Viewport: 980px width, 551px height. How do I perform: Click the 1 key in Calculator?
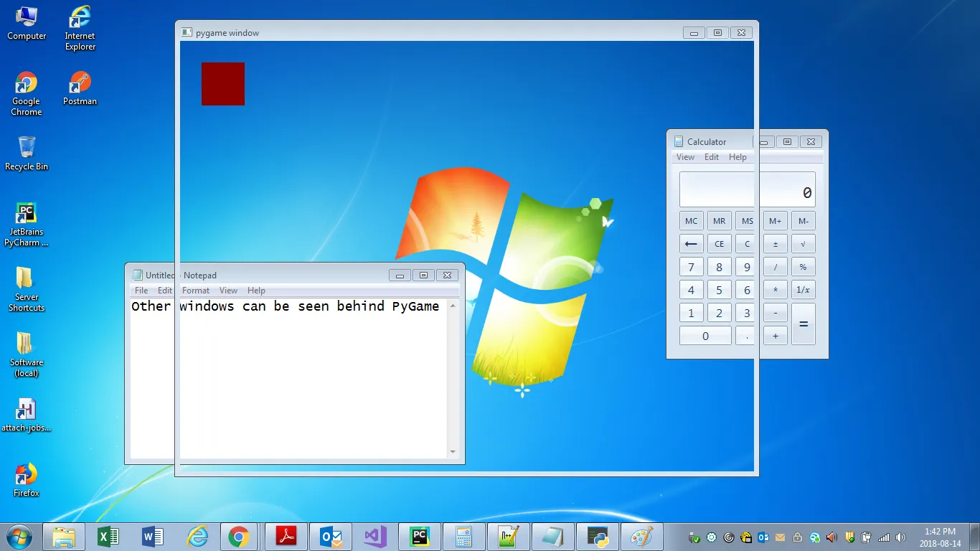692,313
